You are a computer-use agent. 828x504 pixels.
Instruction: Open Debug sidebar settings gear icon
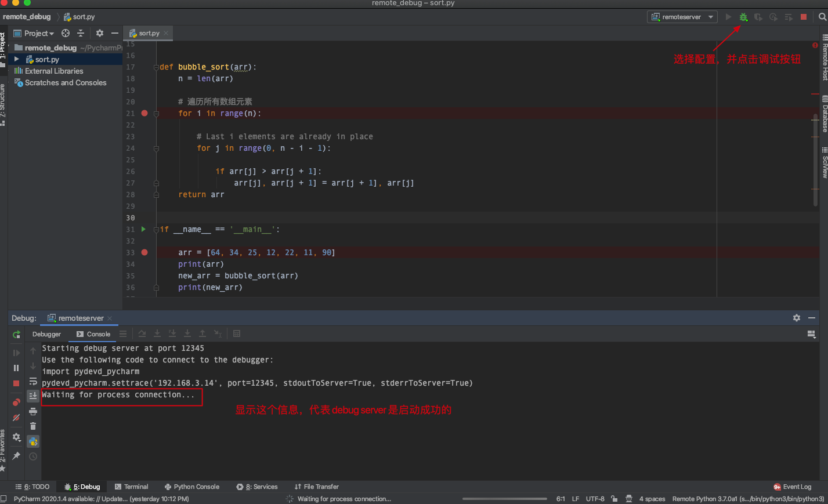(16, 437)
